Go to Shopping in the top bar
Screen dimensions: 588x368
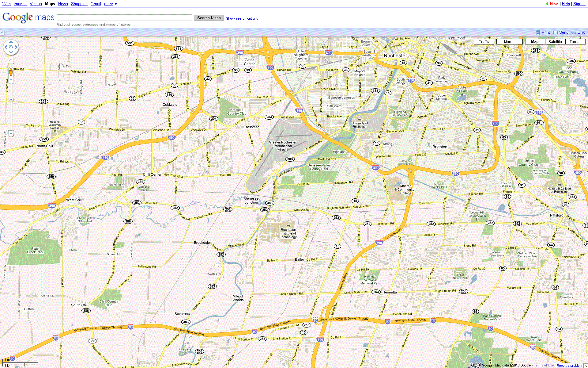(79, 4)
